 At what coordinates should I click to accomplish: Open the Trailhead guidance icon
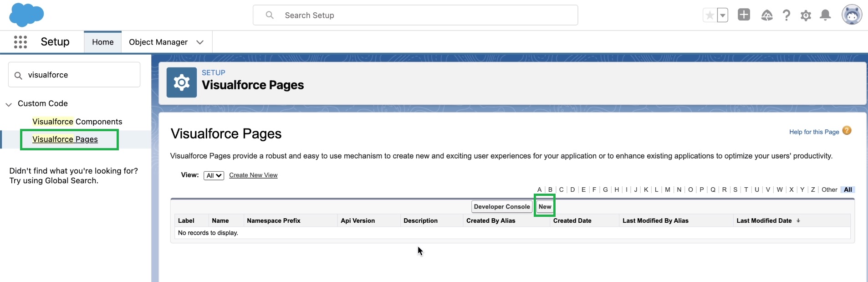tap(767, 15)
